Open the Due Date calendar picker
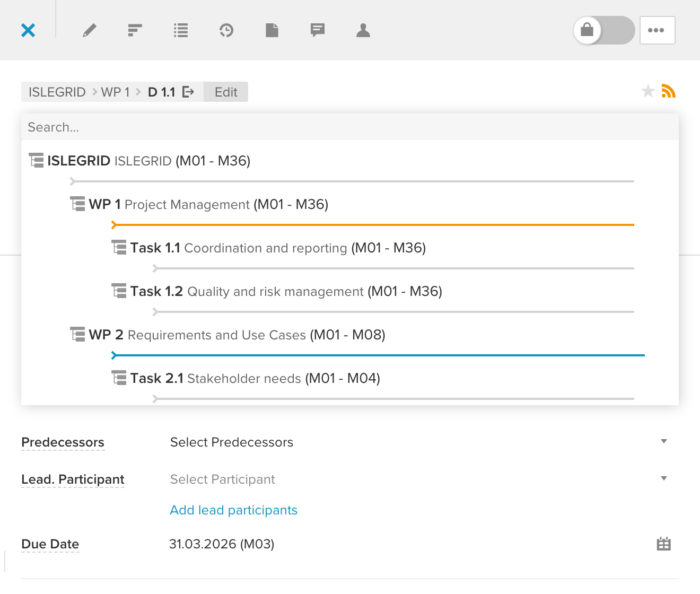The height and width of the screenshot is (594, 700). click(663, 544)
